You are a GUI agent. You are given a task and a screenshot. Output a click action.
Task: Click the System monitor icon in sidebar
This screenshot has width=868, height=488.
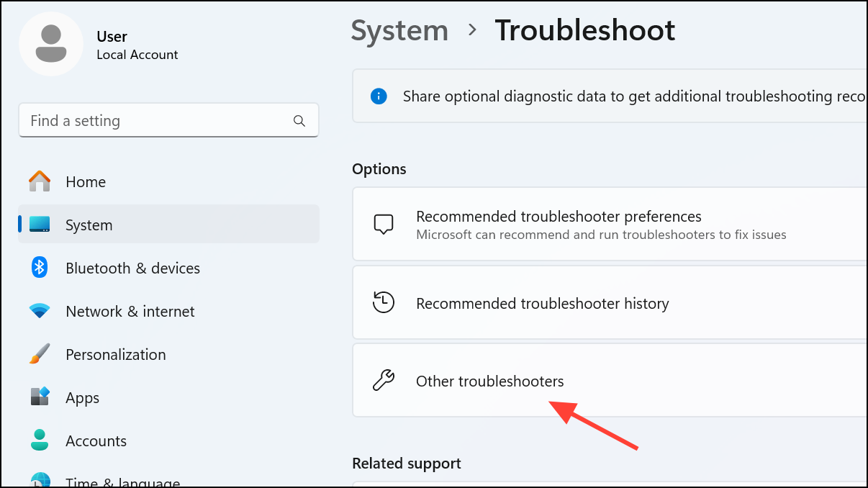pos(39,225)
